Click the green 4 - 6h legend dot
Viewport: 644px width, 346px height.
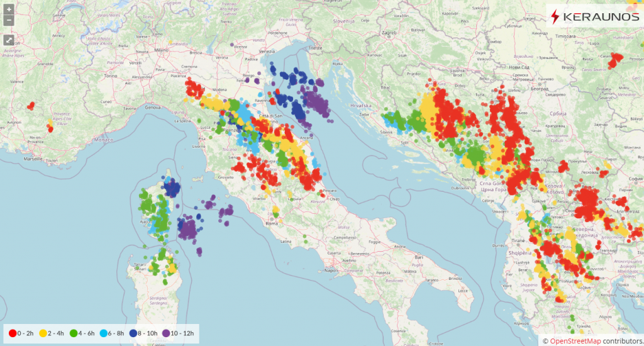(74, 333)
